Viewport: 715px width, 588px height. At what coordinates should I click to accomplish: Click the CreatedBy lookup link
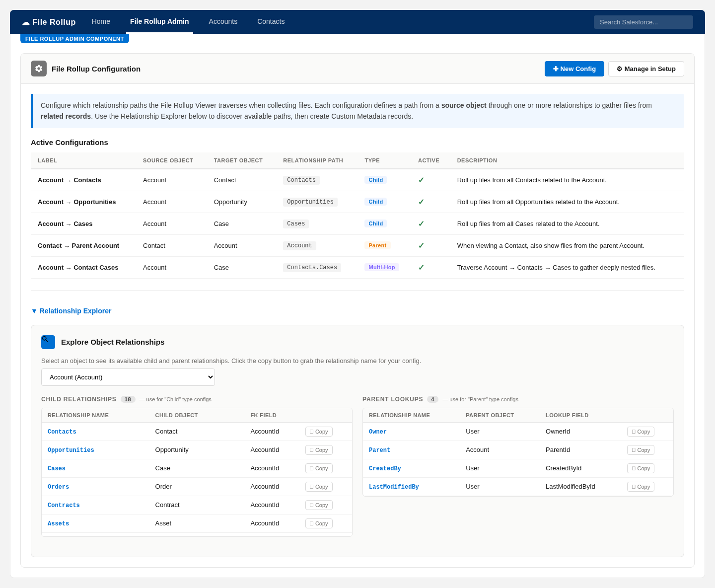click(385, 468)
